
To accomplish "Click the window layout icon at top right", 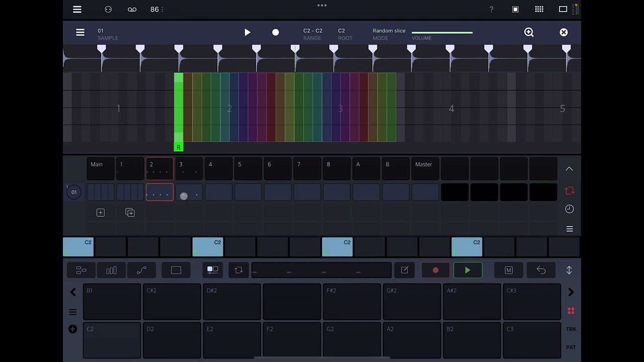I will [563, 9].
